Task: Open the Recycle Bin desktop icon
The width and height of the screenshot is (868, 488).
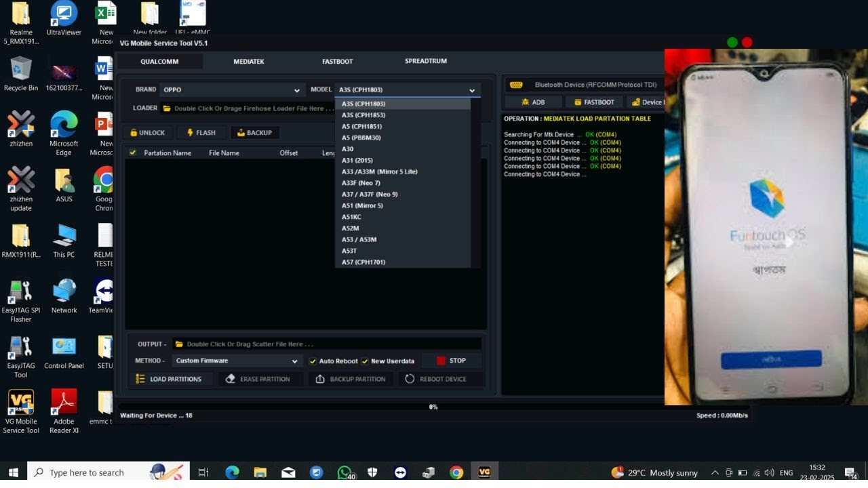Action: coord(21,74)
